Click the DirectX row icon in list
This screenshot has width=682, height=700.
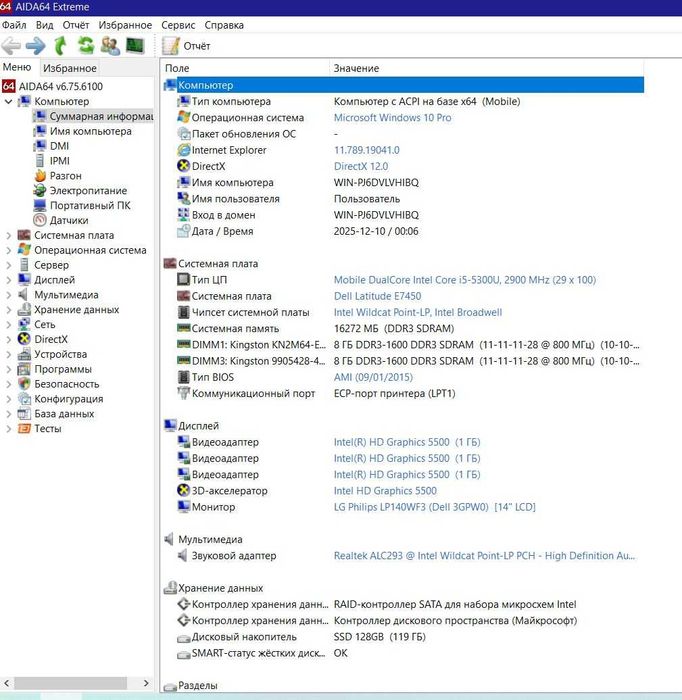click(x=183, y=166)
